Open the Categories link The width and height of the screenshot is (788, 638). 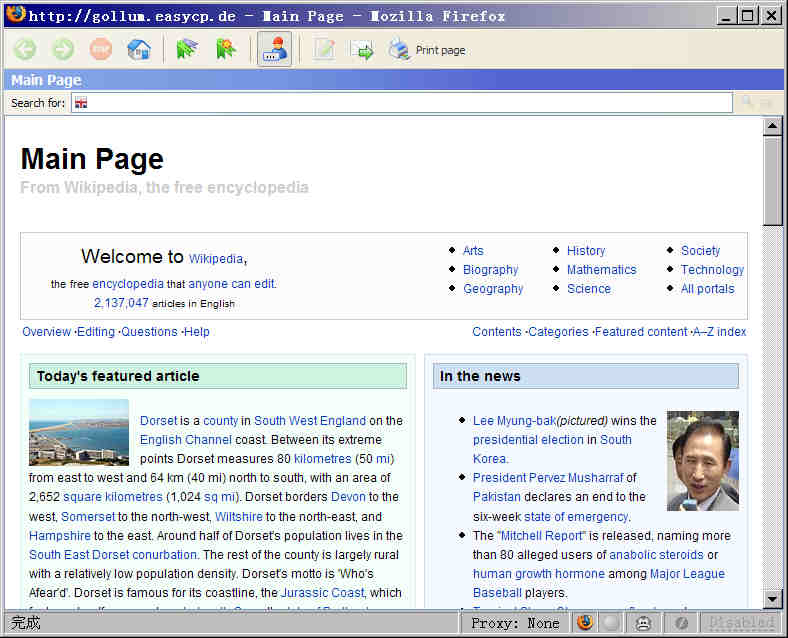[558, 332]
